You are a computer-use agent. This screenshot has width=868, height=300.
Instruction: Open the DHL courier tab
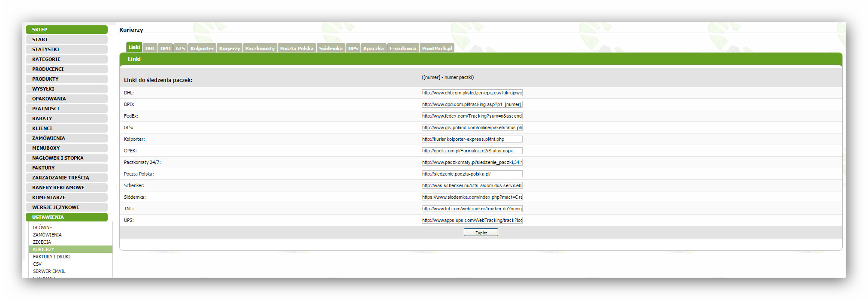[150, 48]
